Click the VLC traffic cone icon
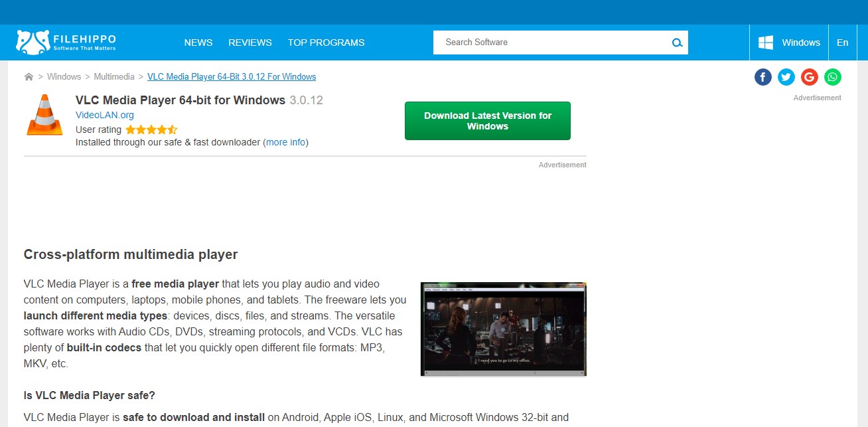The image size is (868, 427). point(44,115)
